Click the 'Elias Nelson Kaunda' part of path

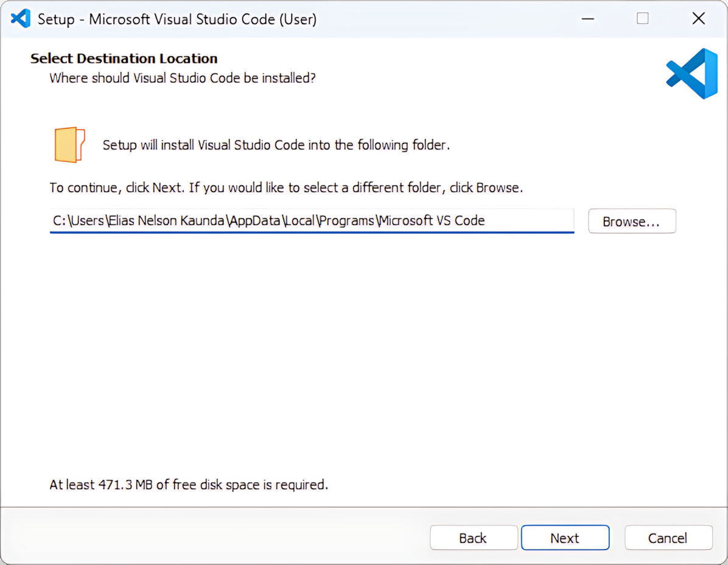click(167, 220)
